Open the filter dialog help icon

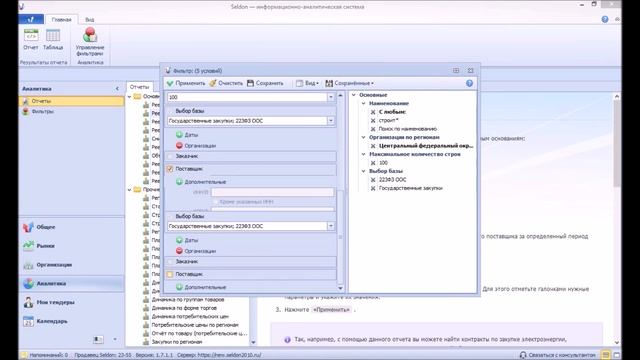[469, 83]
